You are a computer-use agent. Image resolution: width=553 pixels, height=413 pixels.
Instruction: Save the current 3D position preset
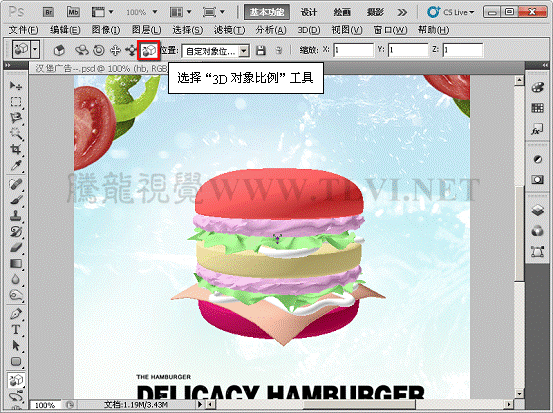261,50
